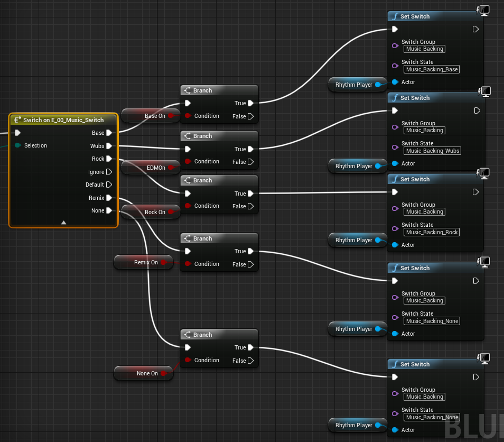
Task: Select the EDMOn variable node
Action: click(151, 168)
